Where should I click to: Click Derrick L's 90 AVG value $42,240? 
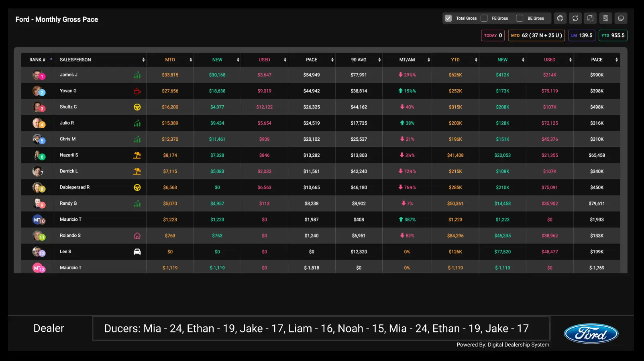[359, 171]
